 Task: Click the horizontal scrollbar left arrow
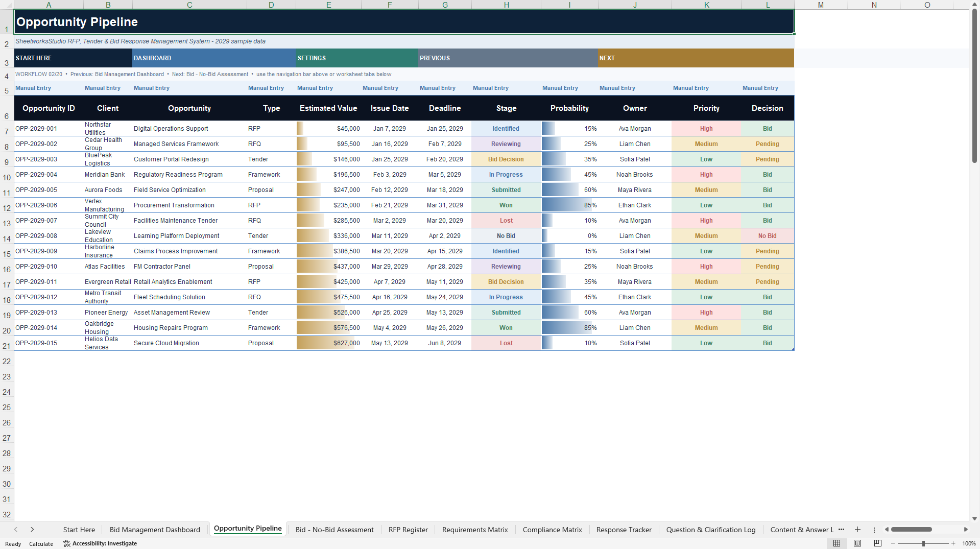[887, 530]
